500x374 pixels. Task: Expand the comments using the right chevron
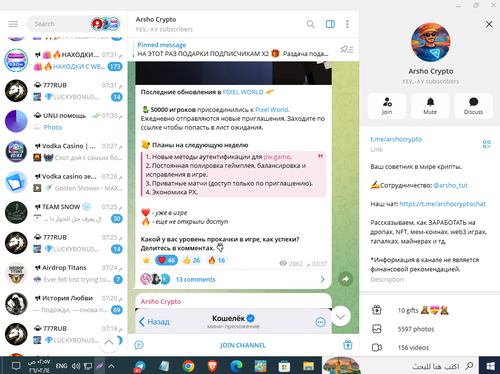point(322,279)
